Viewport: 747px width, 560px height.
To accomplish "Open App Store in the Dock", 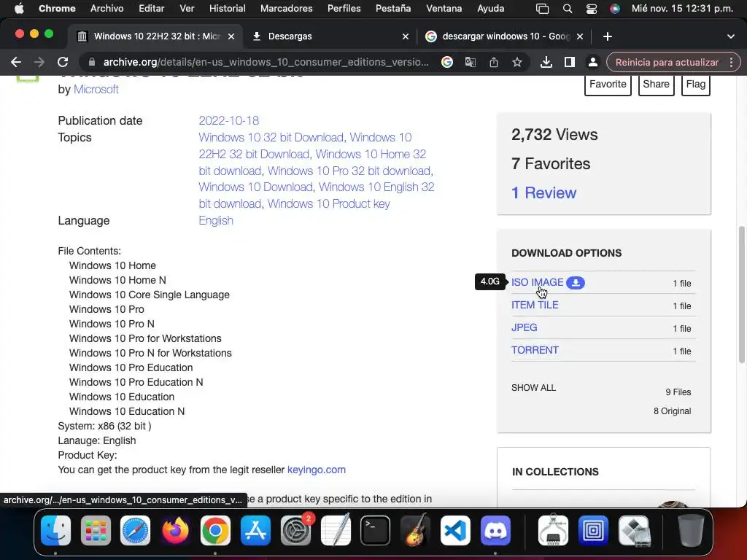I will coord(255,530).
